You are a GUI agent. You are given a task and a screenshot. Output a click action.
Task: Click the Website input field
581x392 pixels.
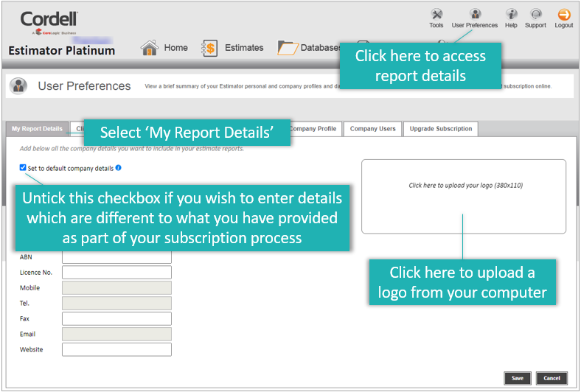click(116, 349)
